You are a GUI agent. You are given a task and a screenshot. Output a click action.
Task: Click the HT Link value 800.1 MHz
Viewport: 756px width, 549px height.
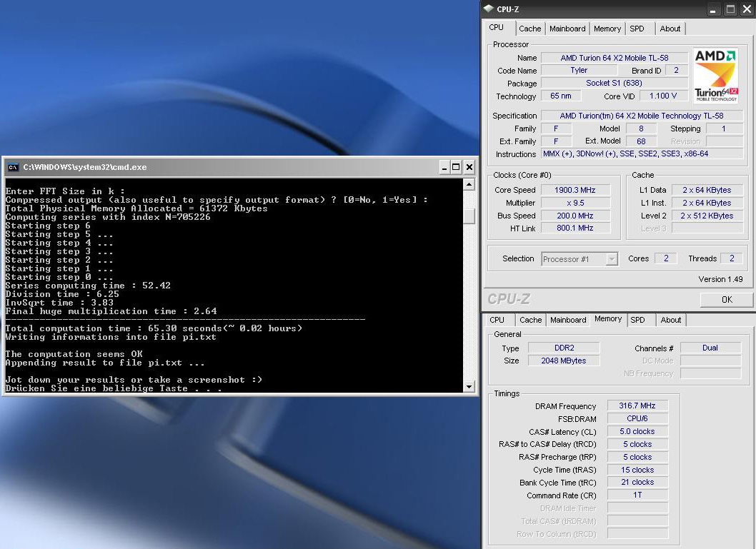pyautogui.click(x=575, y=228)
